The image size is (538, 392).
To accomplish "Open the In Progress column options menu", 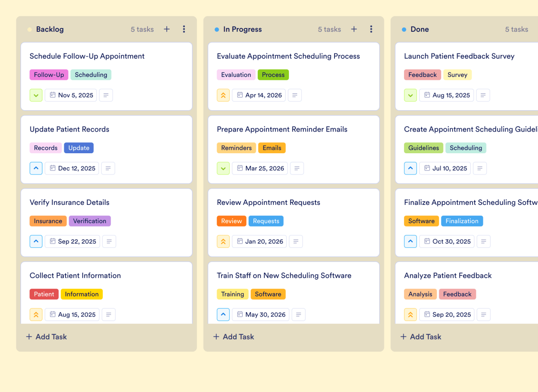I will 371,29.
